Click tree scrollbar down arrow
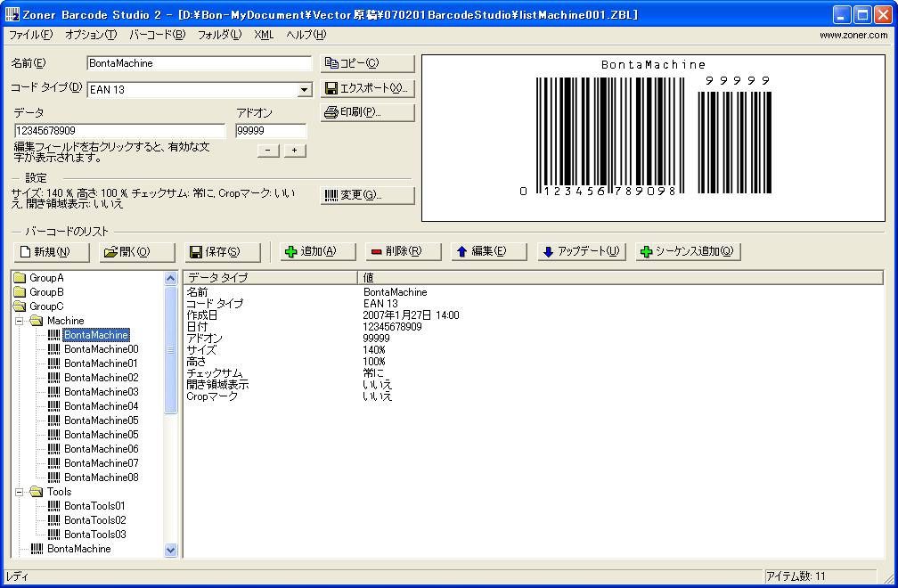898x588 pixels. click(x=171, y=551)
